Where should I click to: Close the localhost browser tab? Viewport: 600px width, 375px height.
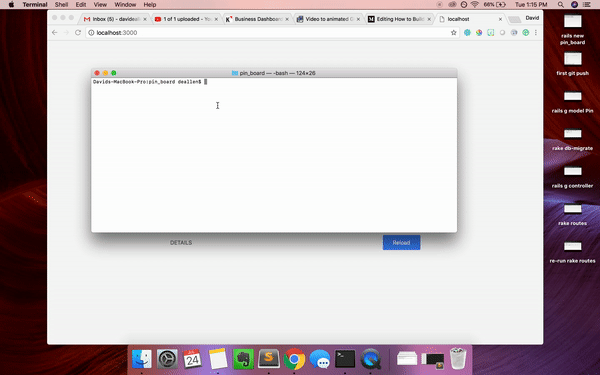point(500,19)
